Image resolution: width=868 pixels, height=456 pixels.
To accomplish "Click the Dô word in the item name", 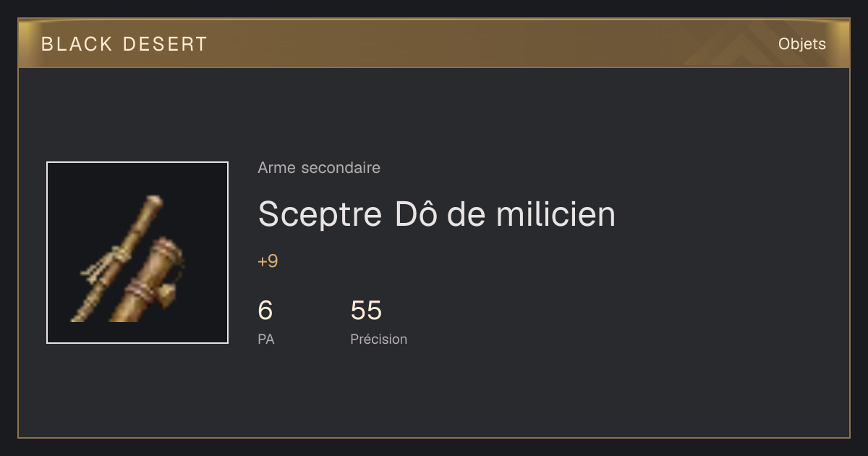I will point(417,214).
